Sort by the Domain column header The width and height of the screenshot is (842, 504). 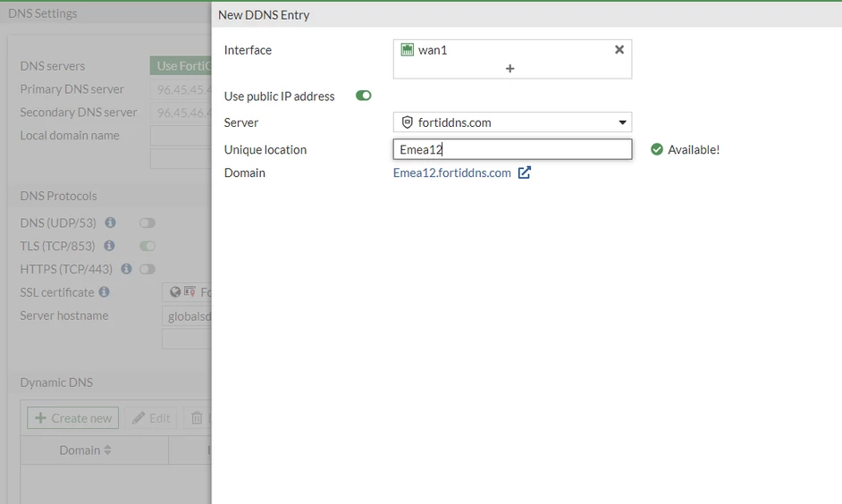(x=86, y=449)
